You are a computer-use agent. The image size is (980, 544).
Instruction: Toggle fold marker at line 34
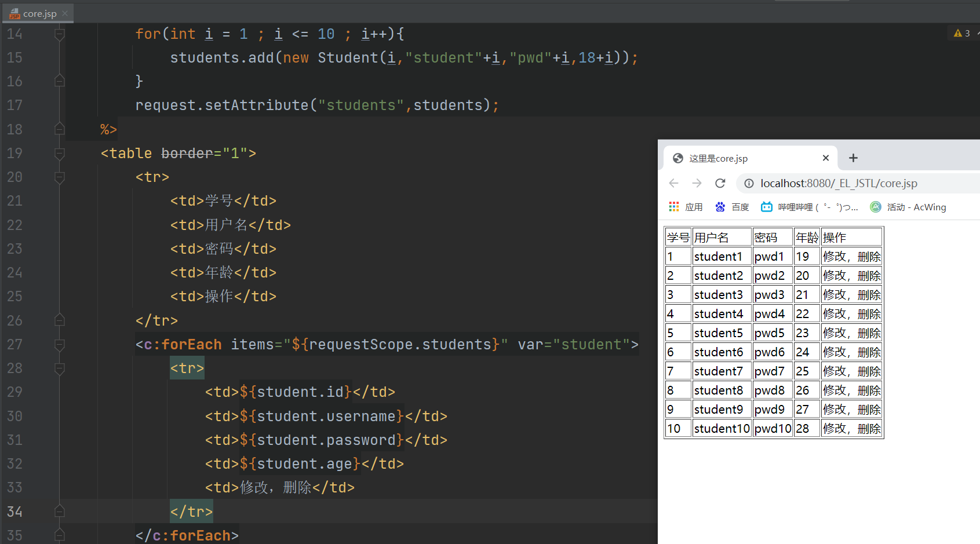pos(59,512)
